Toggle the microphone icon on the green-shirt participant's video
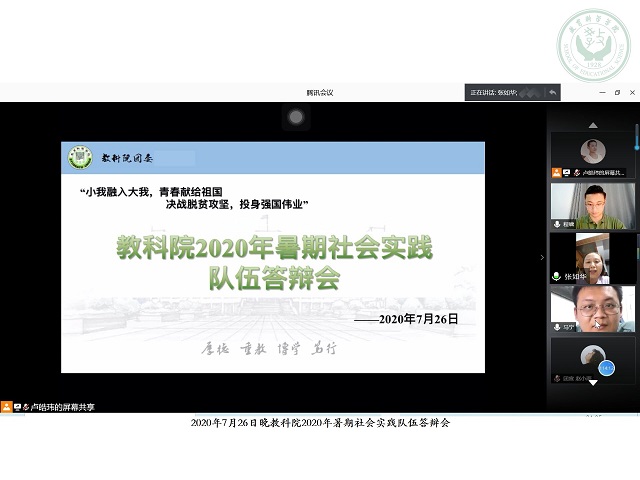Viewport: 640px width, 480px height. tap(556, 224)
